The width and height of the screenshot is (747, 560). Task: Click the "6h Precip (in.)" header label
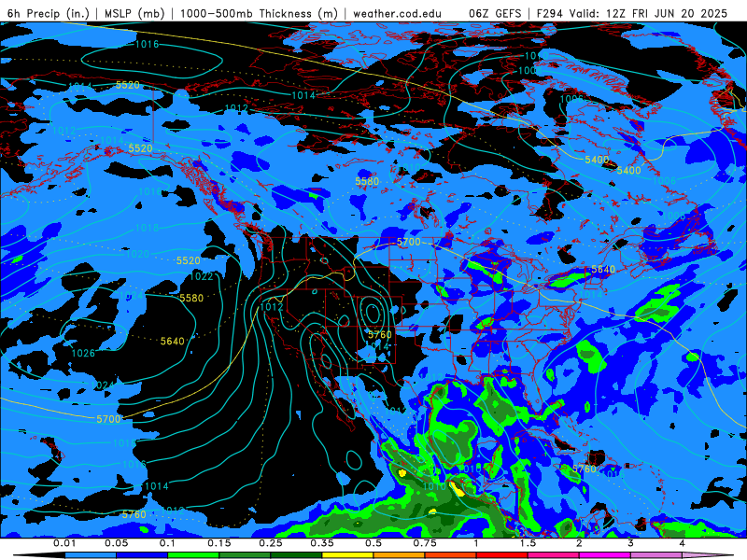pyautogui.click(x=49, y=13)
